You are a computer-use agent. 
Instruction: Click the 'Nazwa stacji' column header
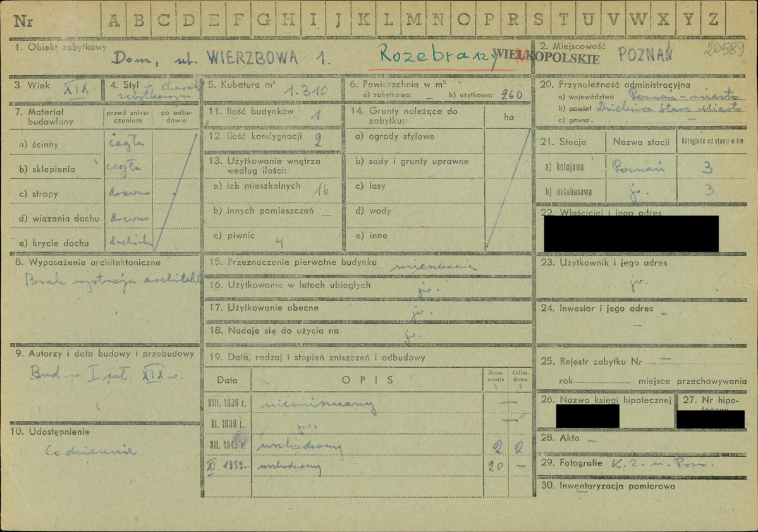tap(641, 142)
